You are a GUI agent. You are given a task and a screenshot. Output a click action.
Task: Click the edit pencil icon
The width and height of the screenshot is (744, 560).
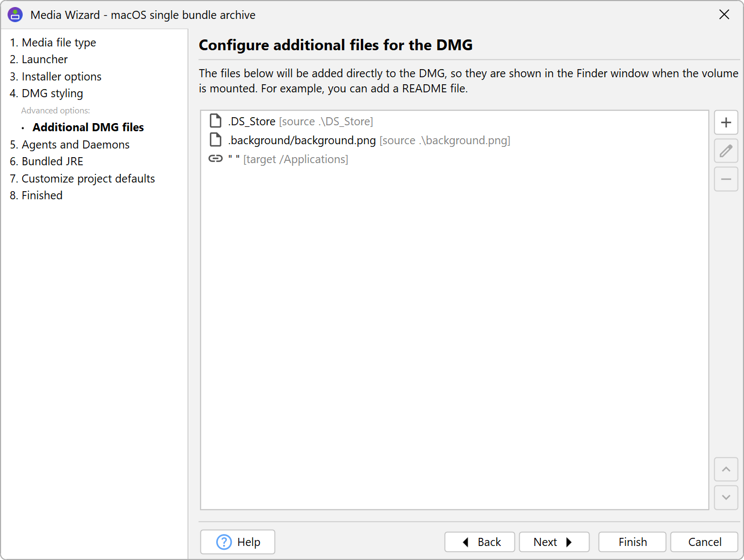[x=726, y=151]
